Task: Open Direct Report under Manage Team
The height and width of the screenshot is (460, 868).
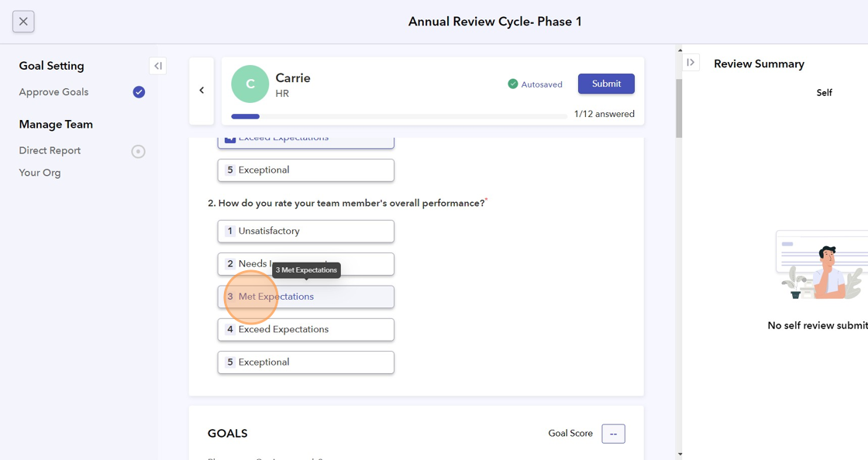Action: point(50,150)
